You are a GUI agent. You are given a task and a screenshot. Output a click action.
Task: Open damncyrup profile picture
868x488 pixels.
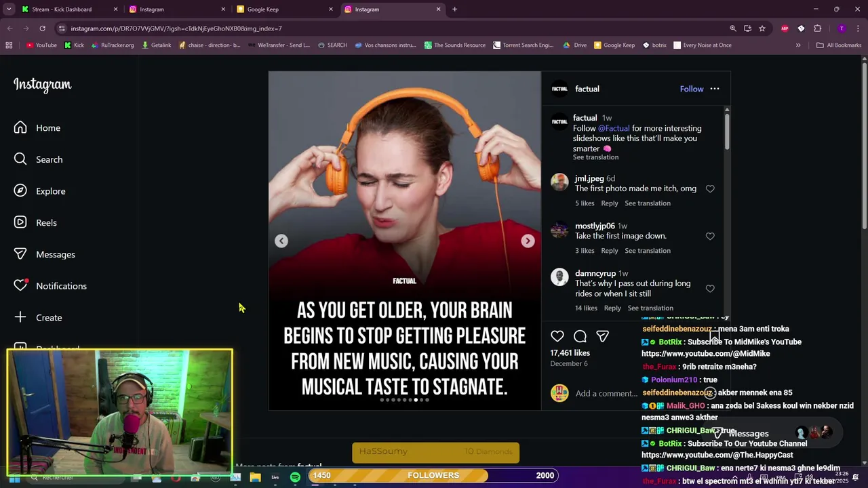[559, 277]
